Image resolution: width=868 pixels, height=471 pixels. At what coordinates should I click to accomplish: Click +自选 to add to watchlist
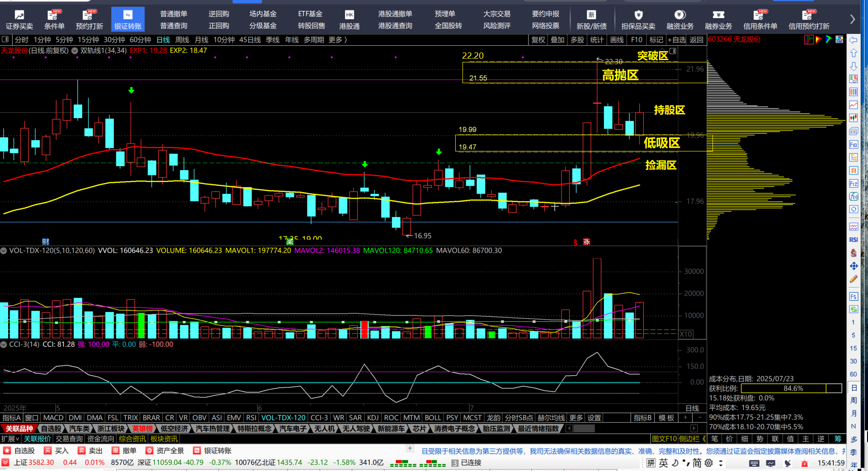pyautogui.click(x=676, y=40)
